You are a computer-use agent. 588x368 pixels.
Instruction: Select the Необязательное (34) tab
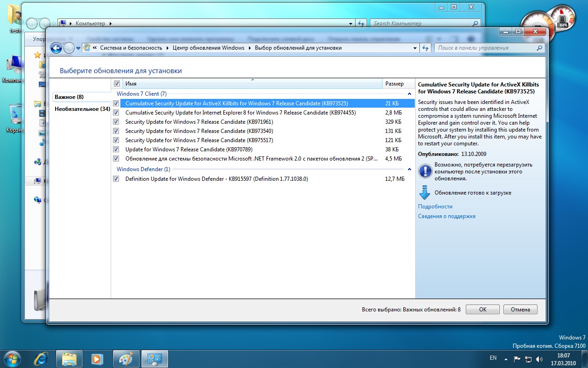pos(82,109)
